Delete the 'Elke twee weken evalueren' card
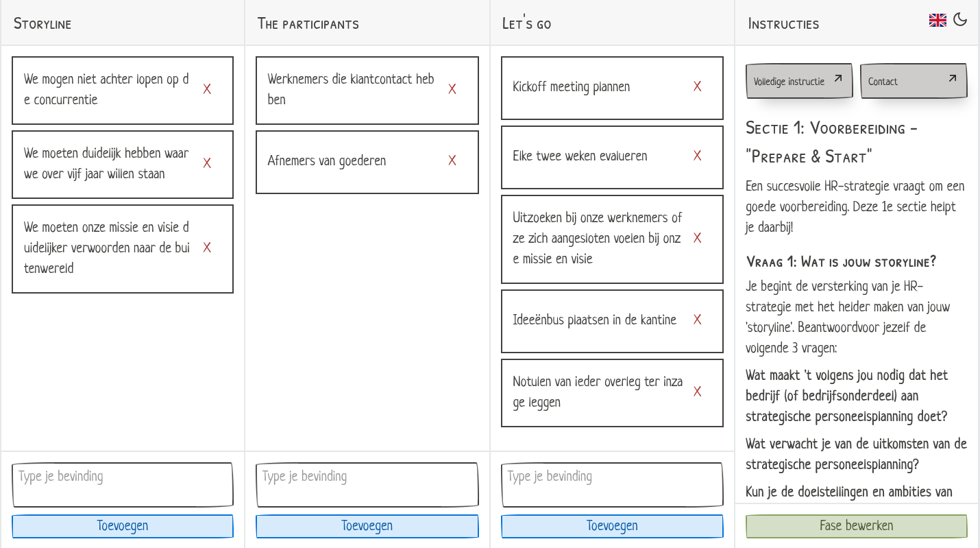The image size is (980, 548). [698, 156]
